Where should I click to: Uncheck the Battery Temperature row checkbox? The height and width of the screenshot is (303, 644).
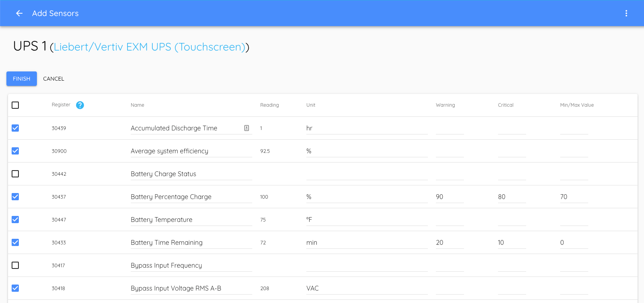pos(15,220)
